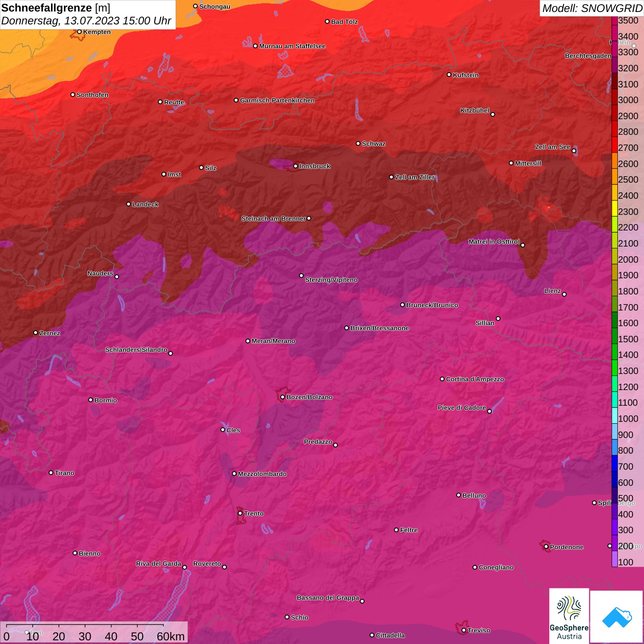Select the Innsbruck map label
This screenshot has height=644, width=644.
click(315, 166)
